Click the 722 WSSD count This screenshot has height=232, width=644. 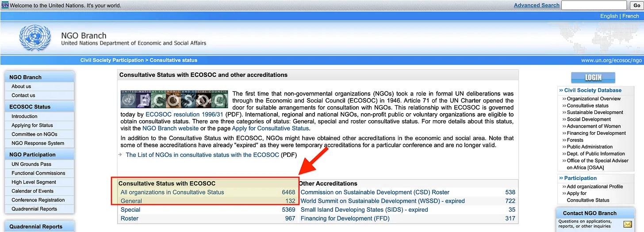point(510,201)
